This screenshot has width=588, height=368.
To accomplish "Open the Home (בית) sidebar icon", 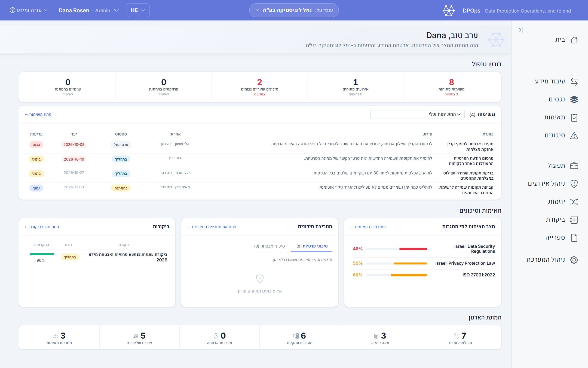I will (x=574, y=40).
